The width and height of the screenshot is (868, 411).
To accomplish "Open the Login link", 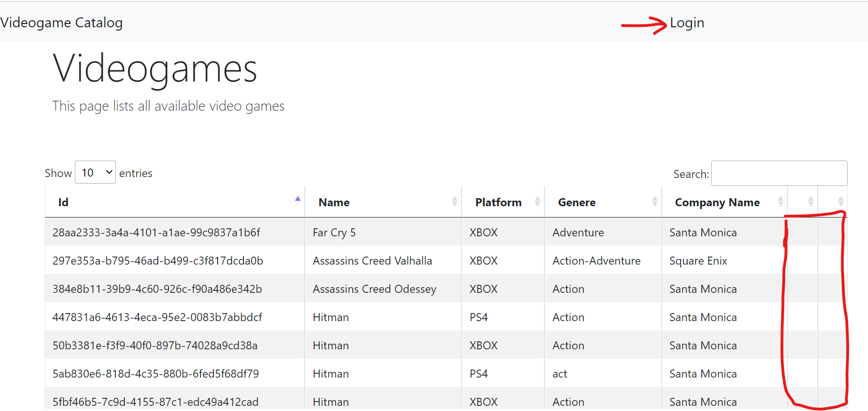I will [x=687, y=23].
